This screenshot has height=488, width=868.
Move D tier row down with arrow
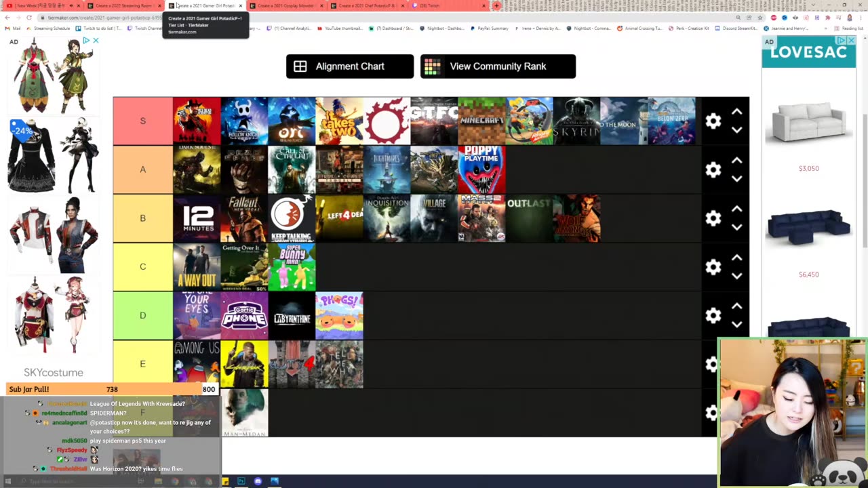click(x=737, y=325)
